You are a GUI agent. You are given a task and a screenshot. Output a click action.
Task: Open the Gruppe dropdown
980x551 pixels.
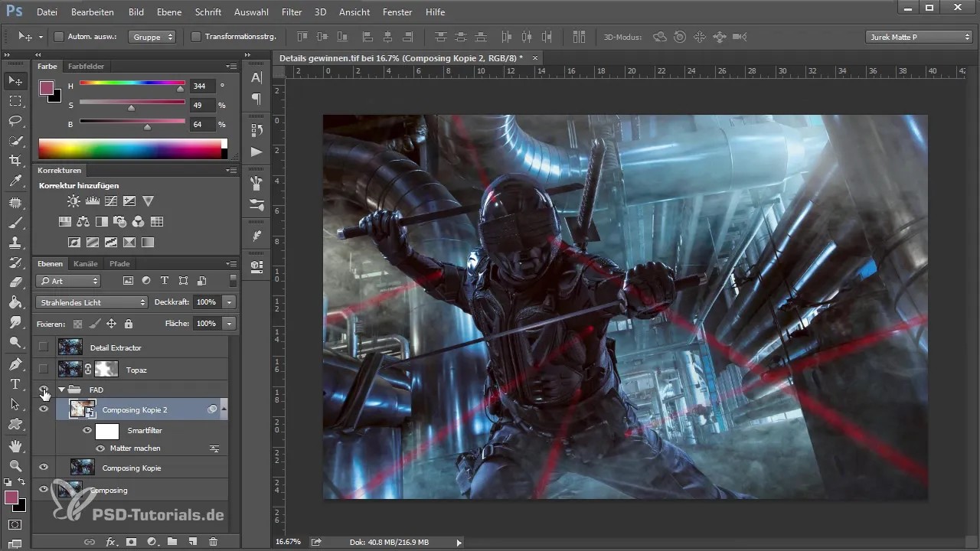[x=152, y=37]
